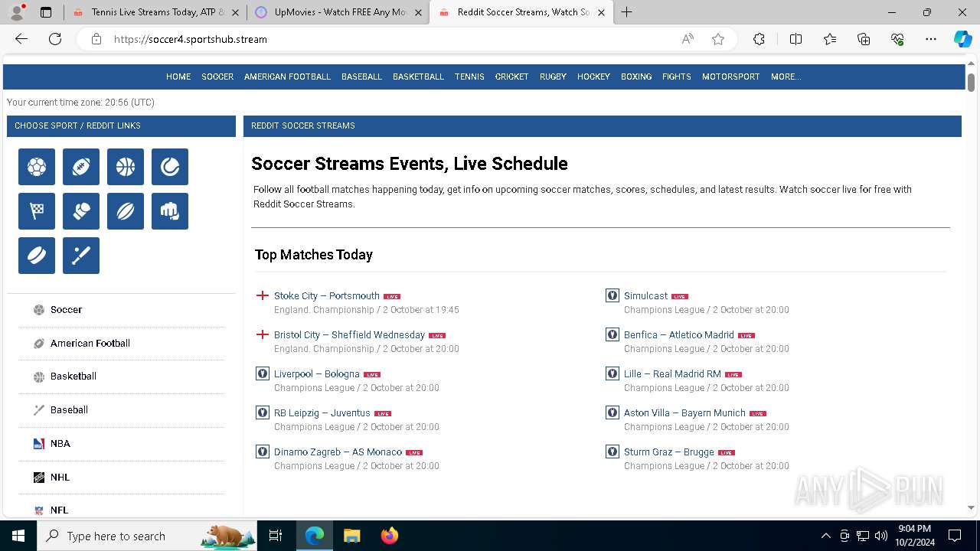Image resolution: width=980 pixels, height=551 pixels.
Task: Open the Collections icon
Action: 864,39
